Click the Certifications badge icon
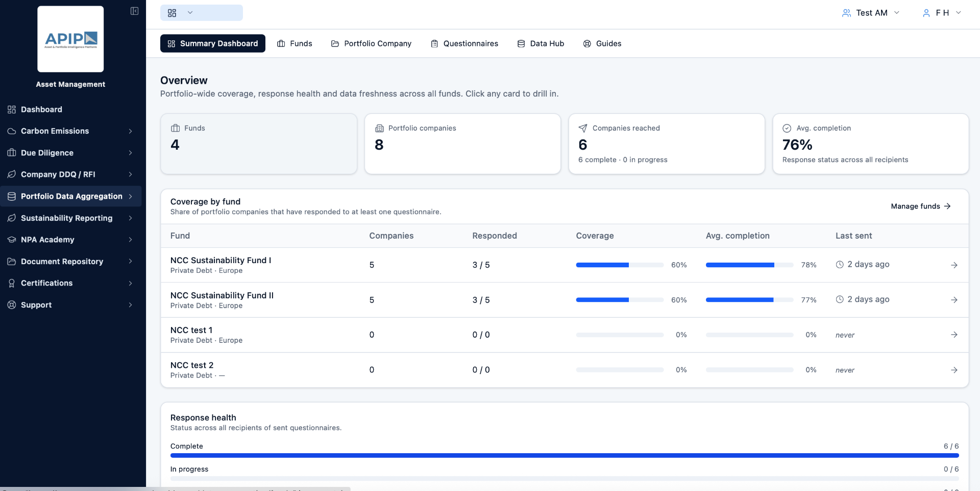The height and width of the screenshot is (491, 980). coord(12,283)
